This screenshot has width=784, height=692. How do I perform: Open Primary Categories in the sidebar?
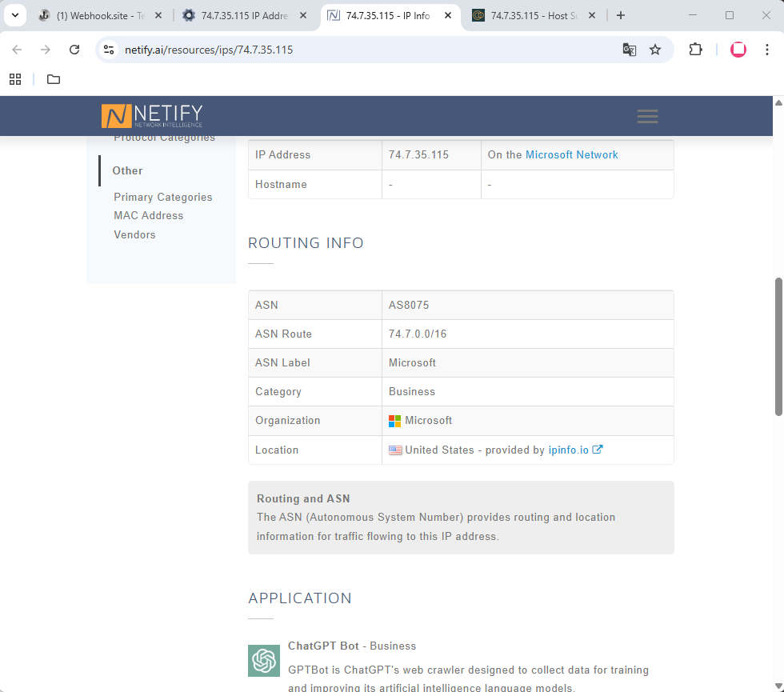pyautogui.click(x=163, y=197)
